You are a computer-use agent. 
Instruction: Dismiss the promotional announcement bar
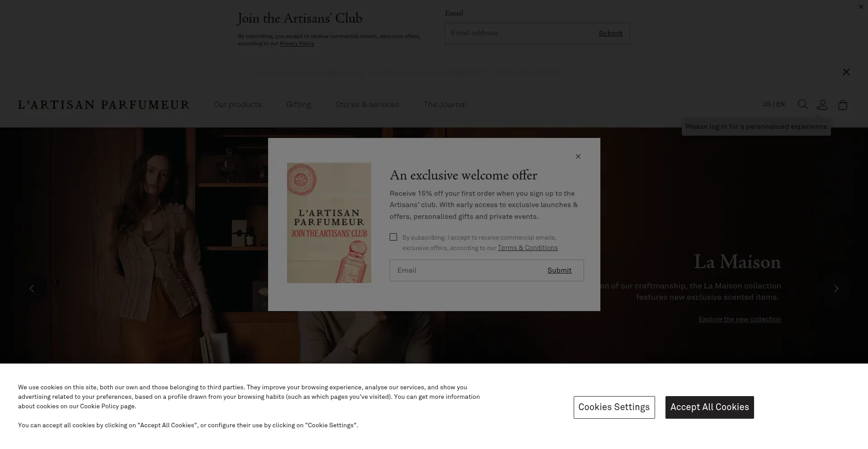[846, 72]
